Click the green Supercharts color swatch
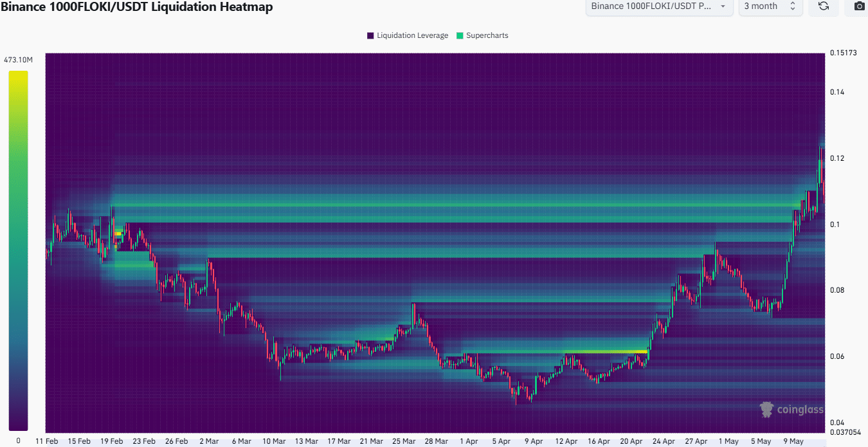This screenshot has height=447, width=868. tap(460, 35)
